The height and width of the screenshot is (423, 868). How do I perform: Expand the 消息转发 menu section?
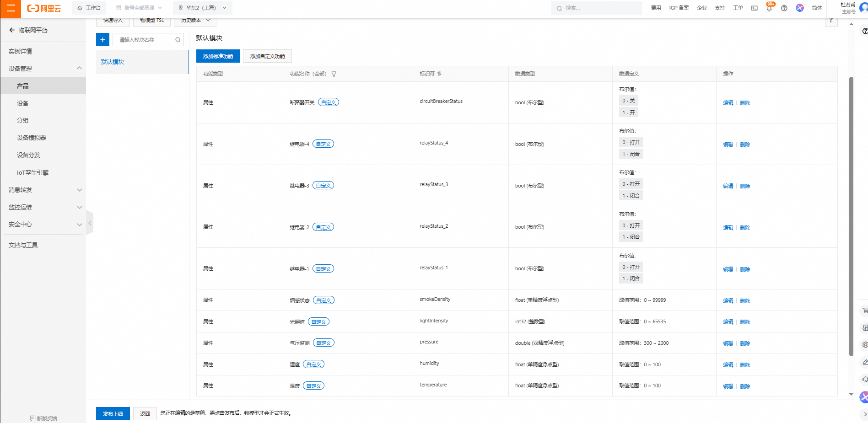pyautogui.click(x=79, y=190)
